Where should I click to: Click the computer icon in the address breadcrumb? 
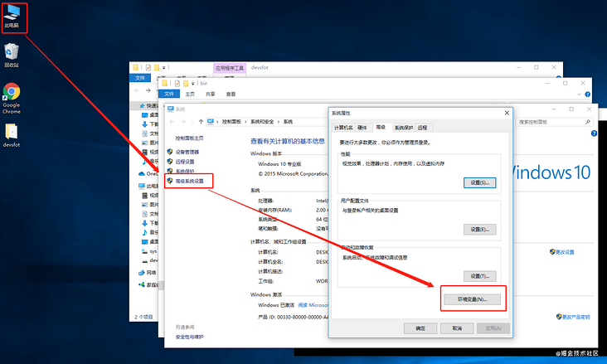[x=210, y=122]
